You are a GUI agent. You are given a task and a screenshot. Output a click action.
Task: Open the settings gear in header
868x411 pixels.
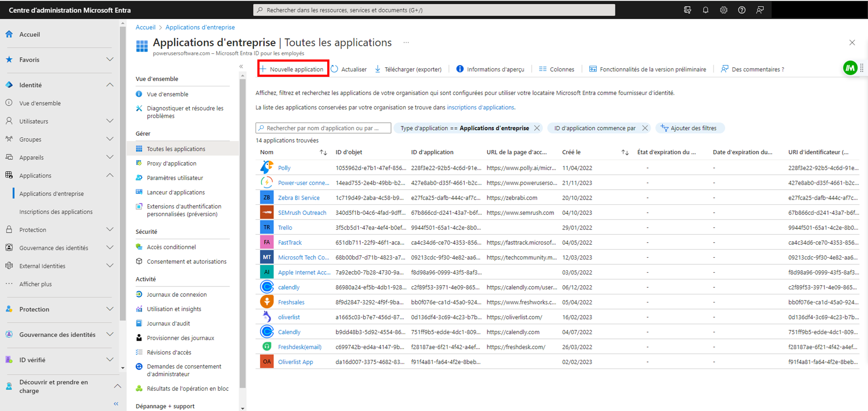pos(723,10)
